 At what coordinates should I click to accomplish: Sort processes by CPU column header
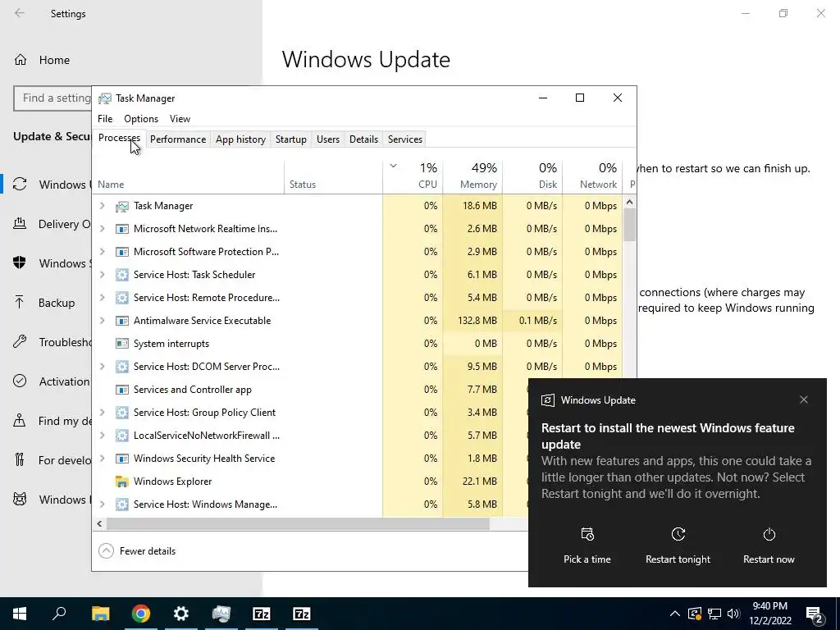[x=413, y=177]
